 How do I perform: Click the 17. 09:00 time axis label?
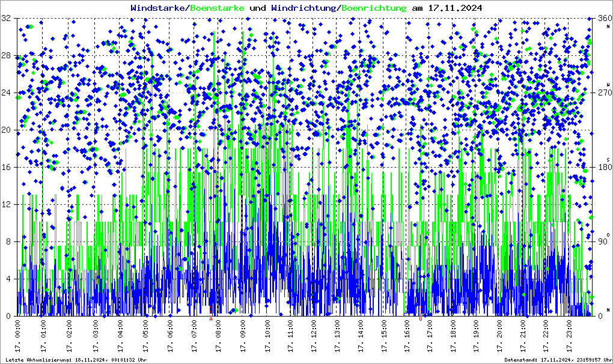243,336
